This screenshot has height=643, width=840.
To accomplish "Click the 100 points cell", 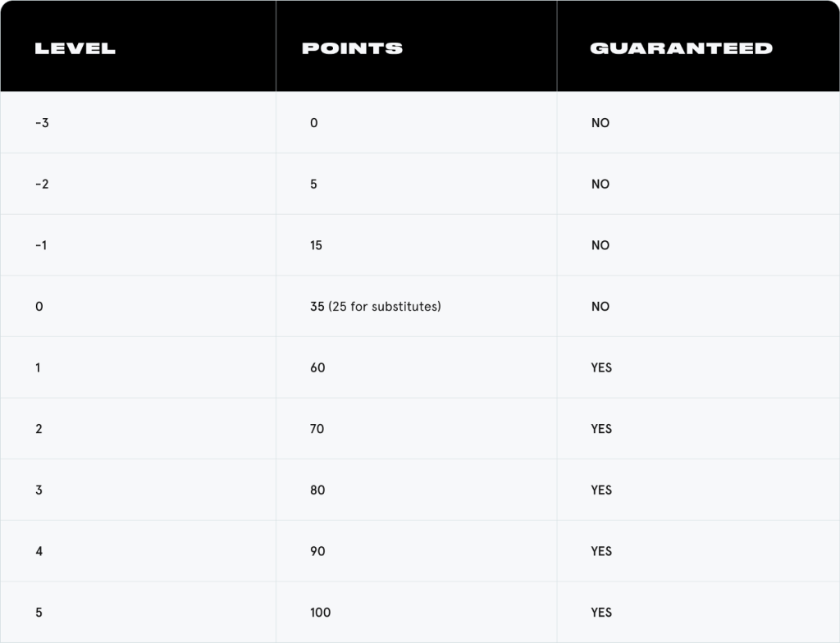I will tap(321, 613).
